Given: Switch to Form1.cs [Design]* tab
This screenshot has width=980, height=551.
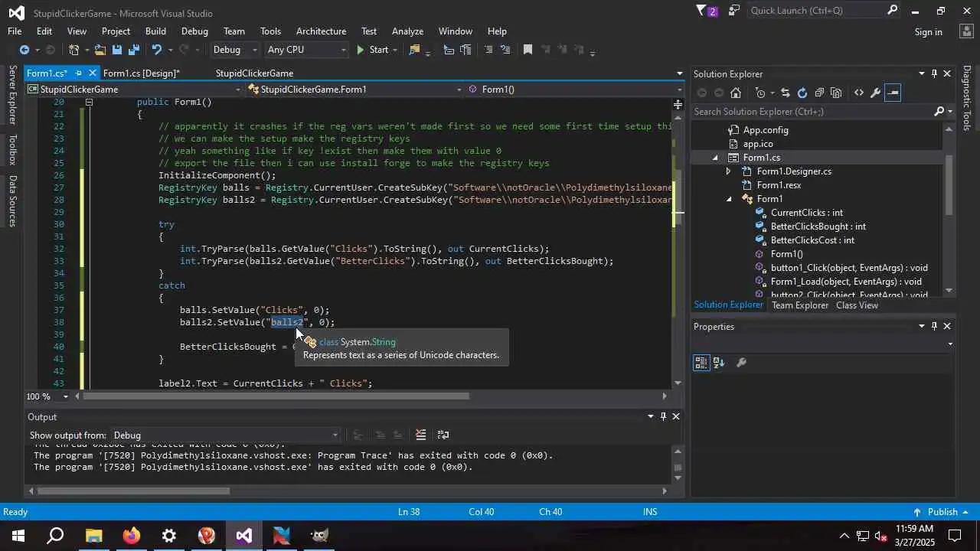Looking at the screenshot, I should tap(142, 73).
